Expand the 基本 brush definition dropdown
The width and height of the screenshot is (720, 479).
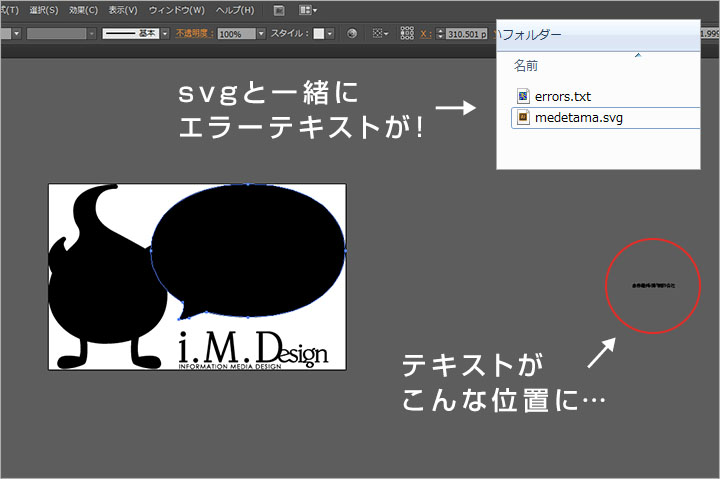165,34
